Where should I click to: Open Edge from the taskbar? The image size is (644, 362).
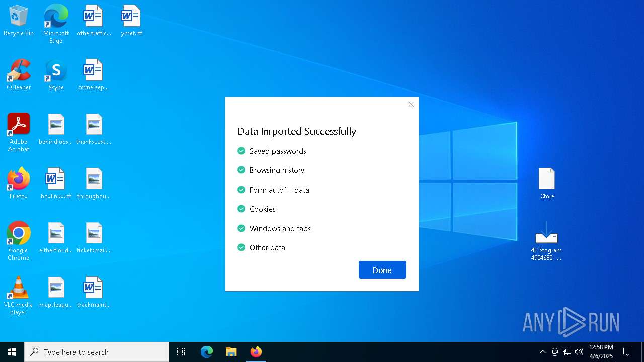tap(207, 352)
